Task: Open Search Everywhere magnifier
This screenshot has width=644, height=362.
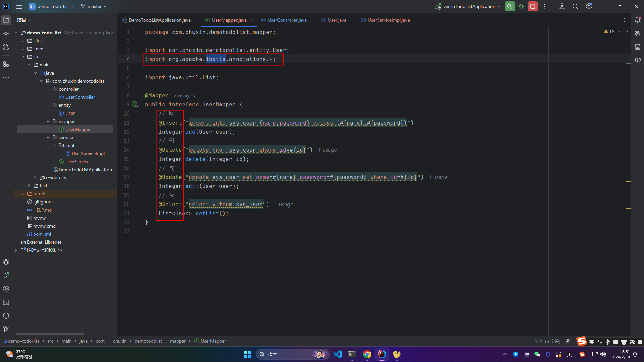Action: pyautogui.click(x=575, y=6)
